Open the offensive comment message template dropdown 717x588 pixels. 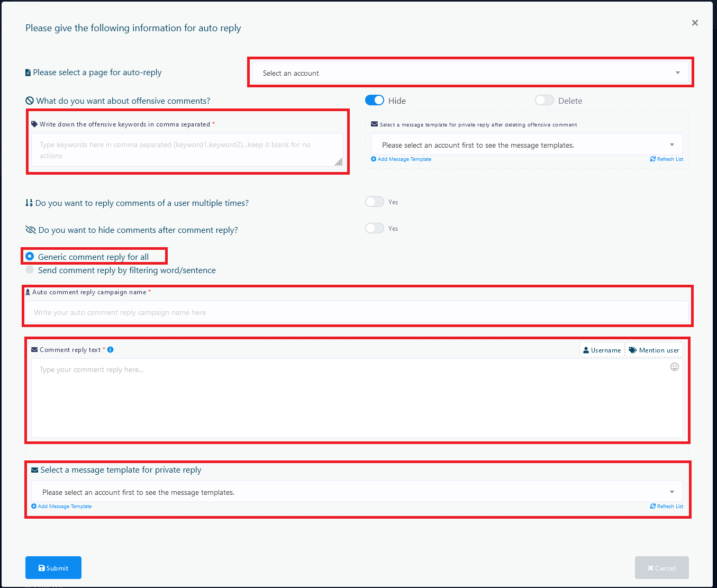[527, 145]
